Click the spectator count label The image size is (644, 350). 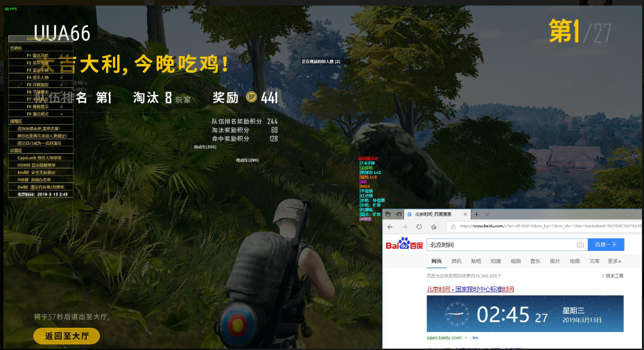(321, 62)
